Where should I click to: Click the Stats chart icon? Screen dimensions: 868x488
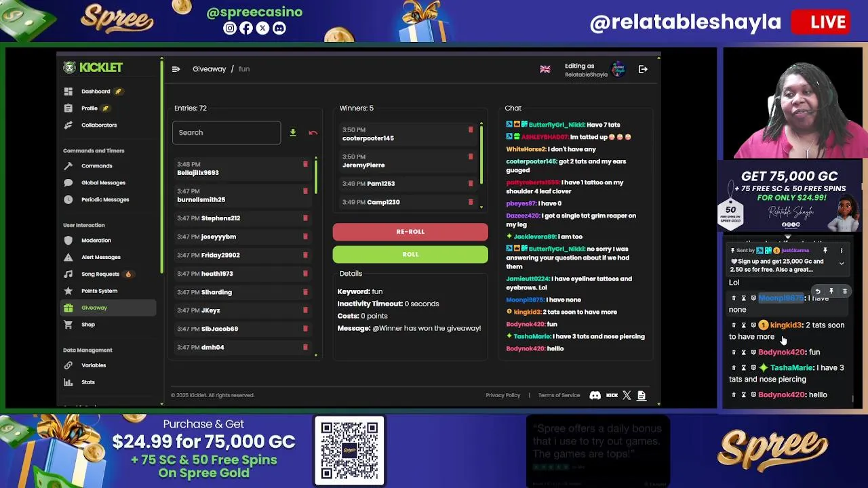click(x=68, y=382)
